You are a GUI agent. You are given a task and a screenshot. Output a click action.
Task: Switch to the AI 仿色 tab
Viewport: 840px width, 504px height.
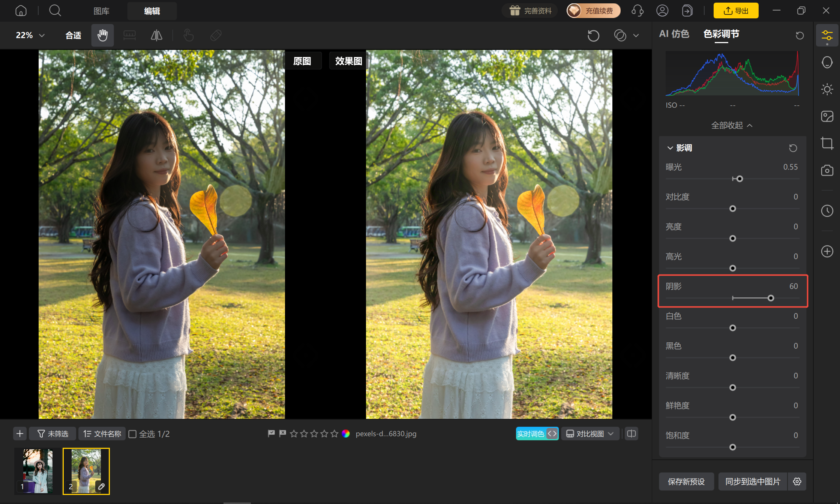point(674,34)
